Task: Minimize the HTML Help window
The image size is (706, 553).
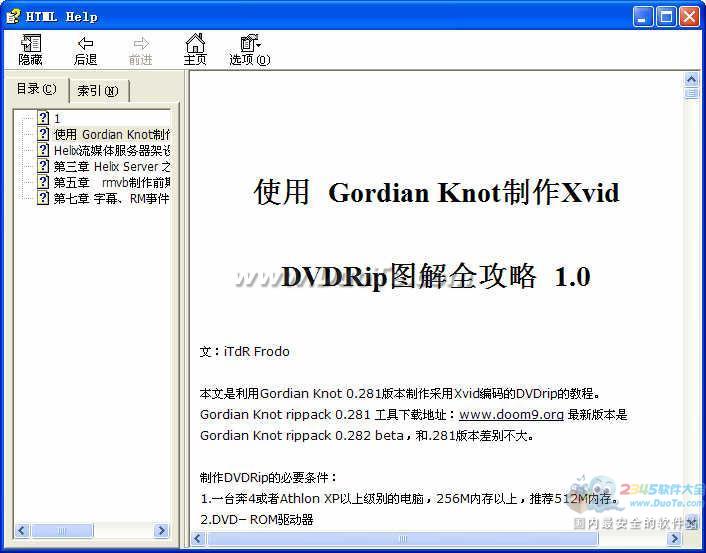Action: 643,17
